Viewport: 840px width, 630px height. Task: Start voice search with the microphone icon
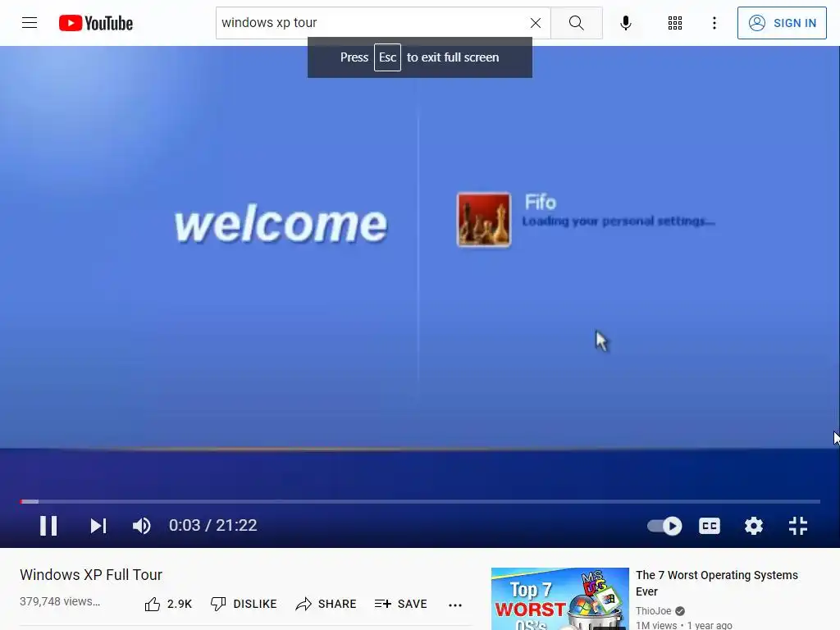[625, 23]
